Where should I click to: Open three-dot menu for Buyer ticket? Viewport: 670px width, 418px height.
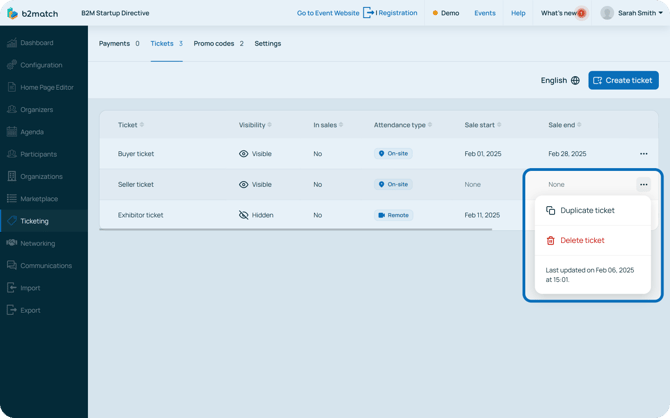click(643, 154)
